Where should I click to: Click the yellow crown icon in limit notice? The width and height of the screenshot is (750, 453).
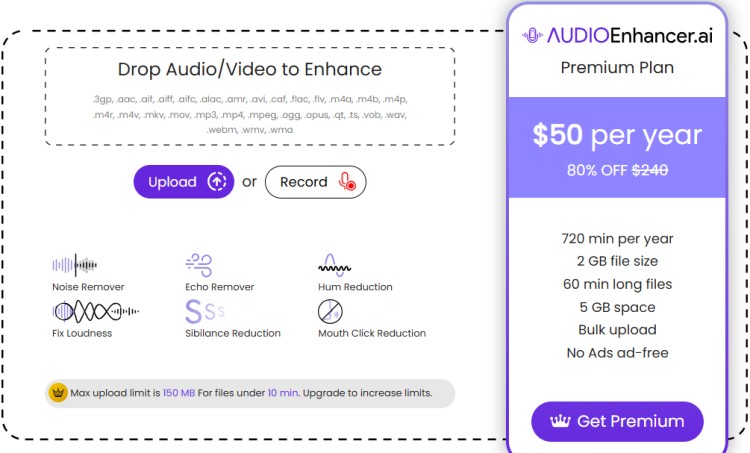tap(58, 393)
